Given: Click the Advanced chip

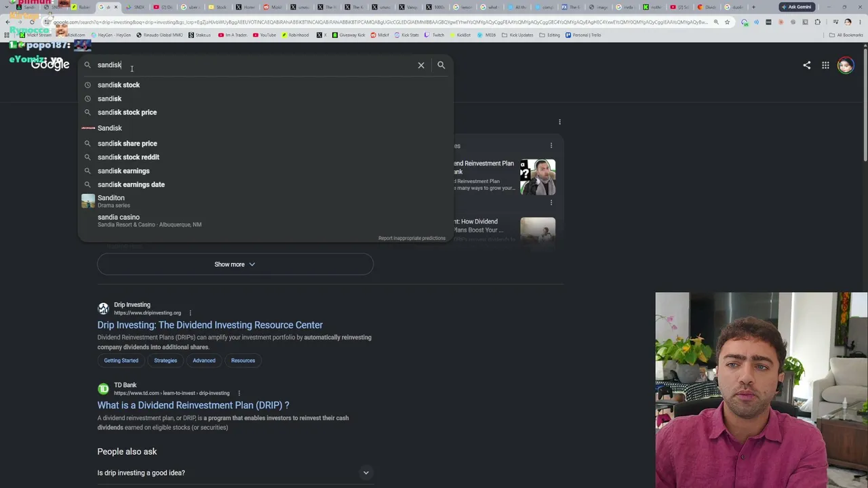Looking at the screenshot, I should tap(203, 361).
